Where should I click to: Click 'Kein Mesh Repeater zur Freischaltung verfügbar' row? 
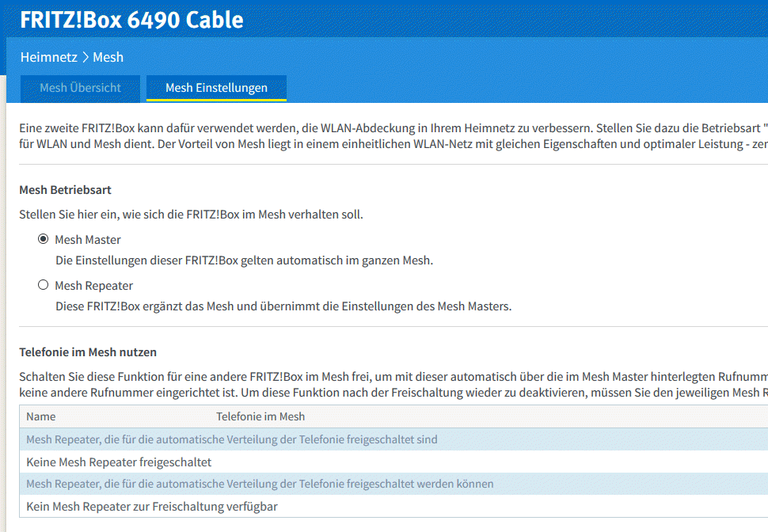394,506
